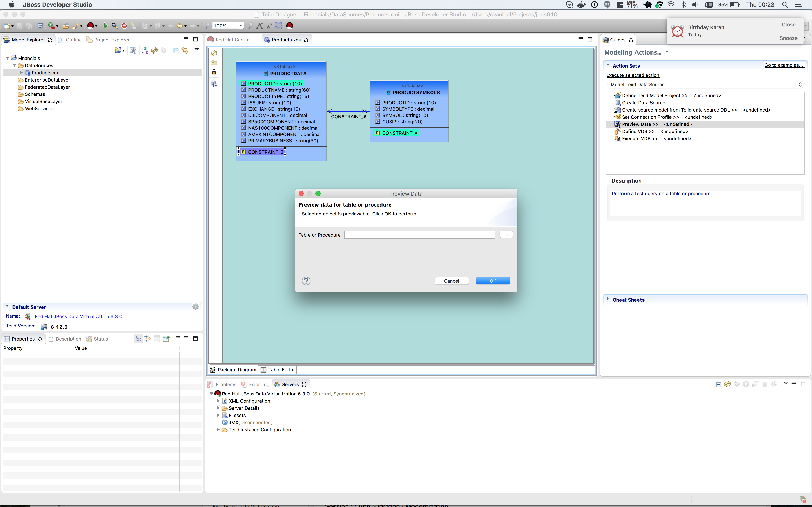Click the Collapse All icon in Model Explorer
812x507 pixels.
coord(176,50)
